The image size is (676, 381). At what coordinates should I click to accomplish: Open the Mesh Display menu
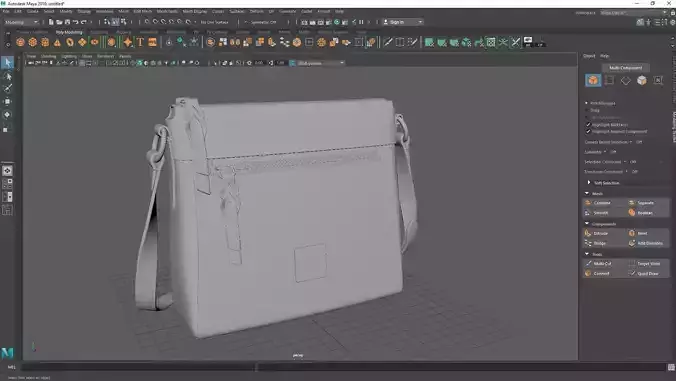click(195, 12)
